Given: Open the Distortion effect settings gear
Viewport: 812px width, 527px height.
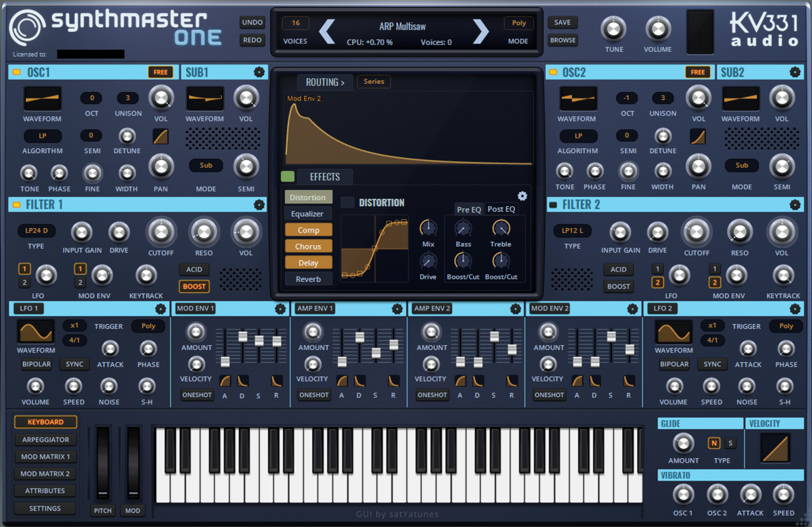Looking at the screenshot, I should (x=522, y=196).
